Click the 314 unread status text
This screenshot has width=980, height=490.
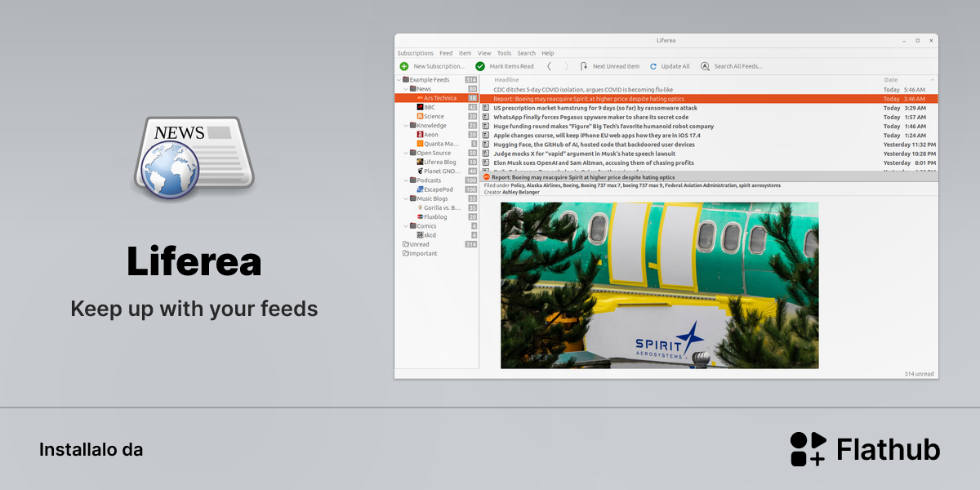(x=919, y=373)
